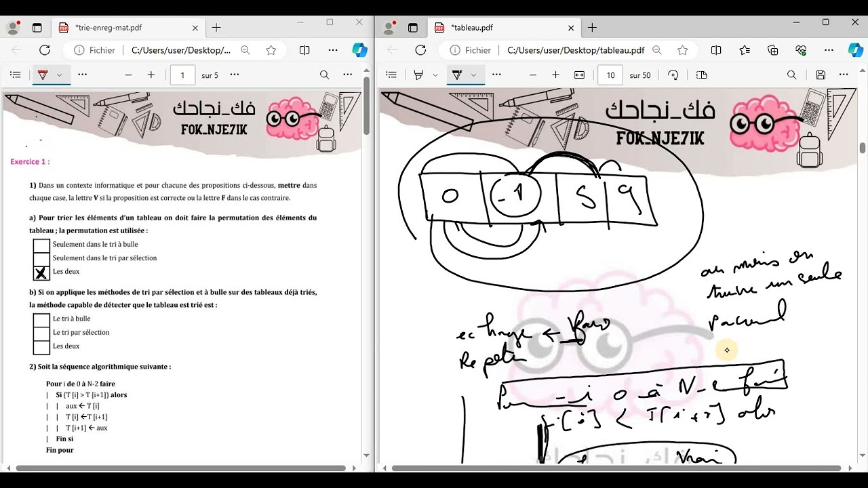This screenshot has height=488, width=868.
Task: Click horizontal scrollbar of trie-enreg-mat document
Action: (181, 468)
